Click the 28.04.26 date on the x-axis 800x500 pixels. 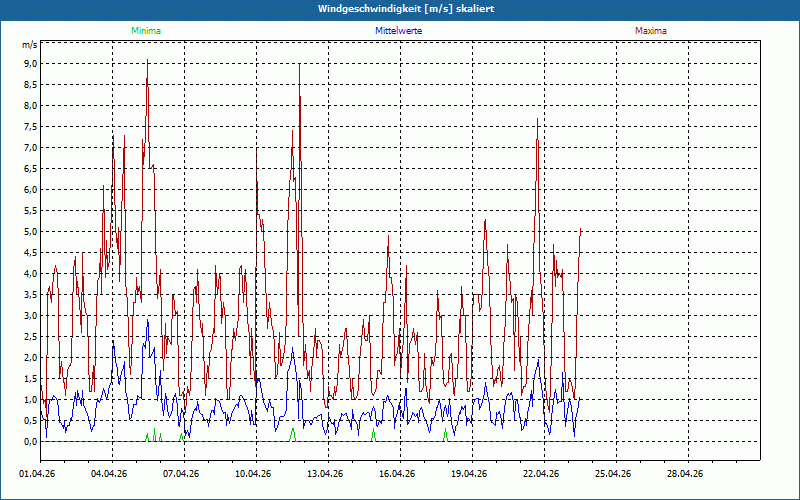[x=687, y=474]
